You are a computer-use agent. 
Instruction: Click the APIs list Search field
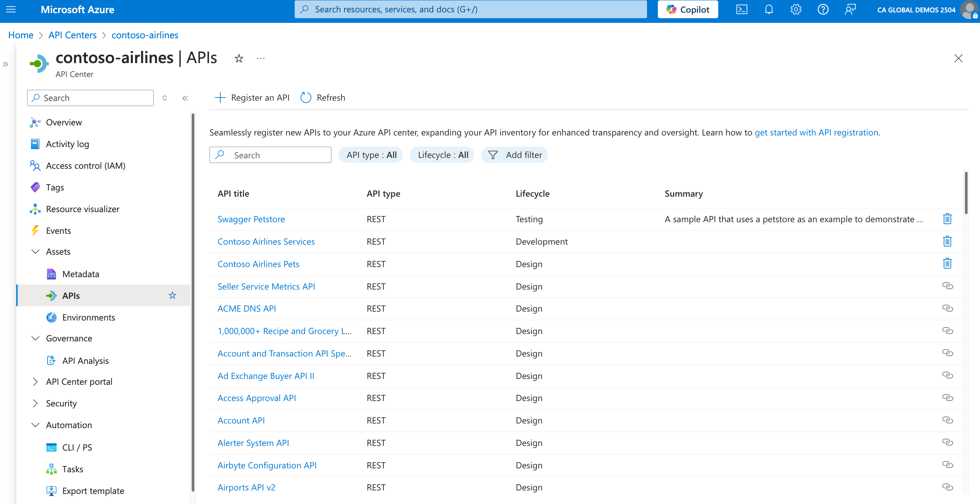click(270, 155)
